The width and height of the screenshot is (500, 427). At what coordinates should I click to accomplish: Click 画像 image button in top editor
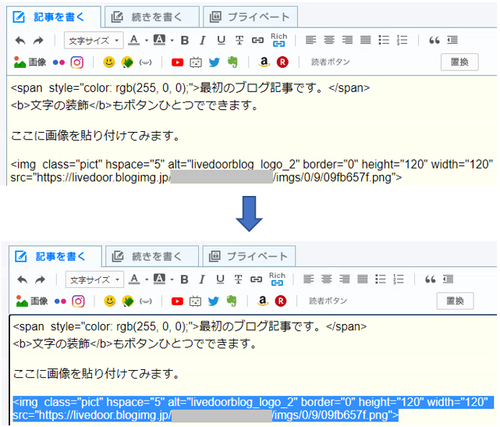(x=30, y=62)
